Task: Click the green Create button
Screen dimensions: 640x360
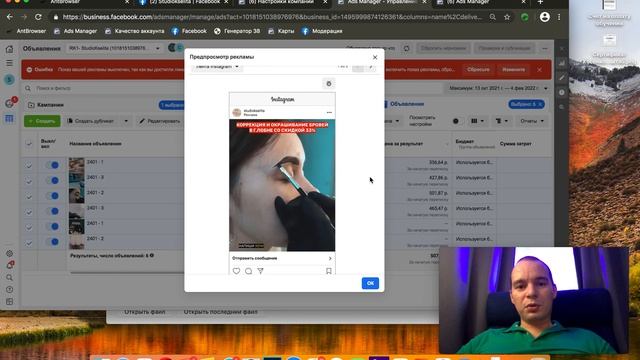Action: 42,121
